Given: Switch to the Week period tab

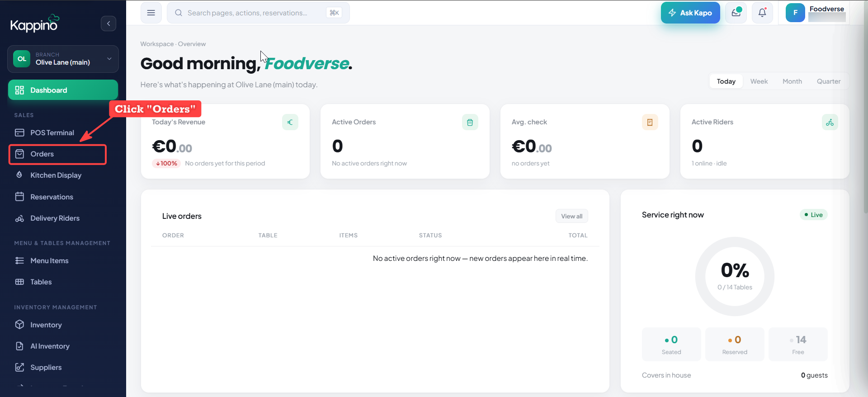Looking at the screenshot, I should [x=759, y=81].
